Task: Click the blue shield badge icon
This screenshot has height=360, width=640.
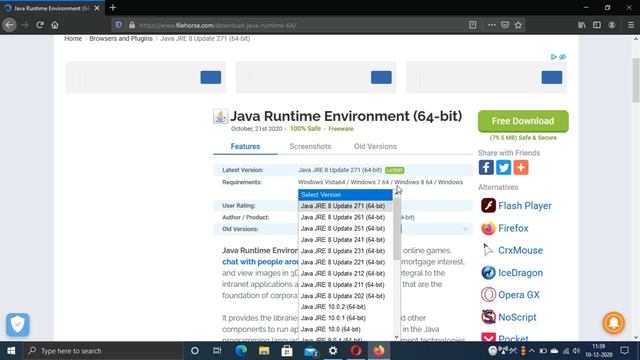Action: 18,324
